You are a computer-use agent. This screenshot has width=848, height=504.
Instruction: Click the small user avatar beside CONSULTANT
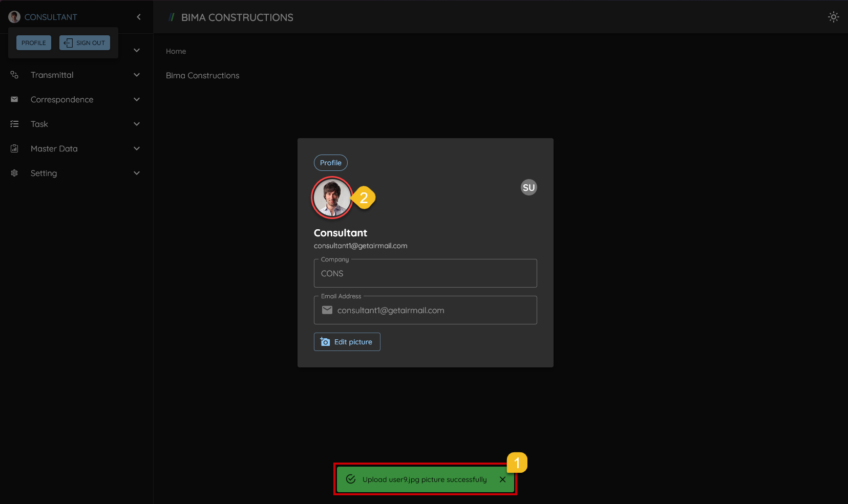(x=14, y=17)
